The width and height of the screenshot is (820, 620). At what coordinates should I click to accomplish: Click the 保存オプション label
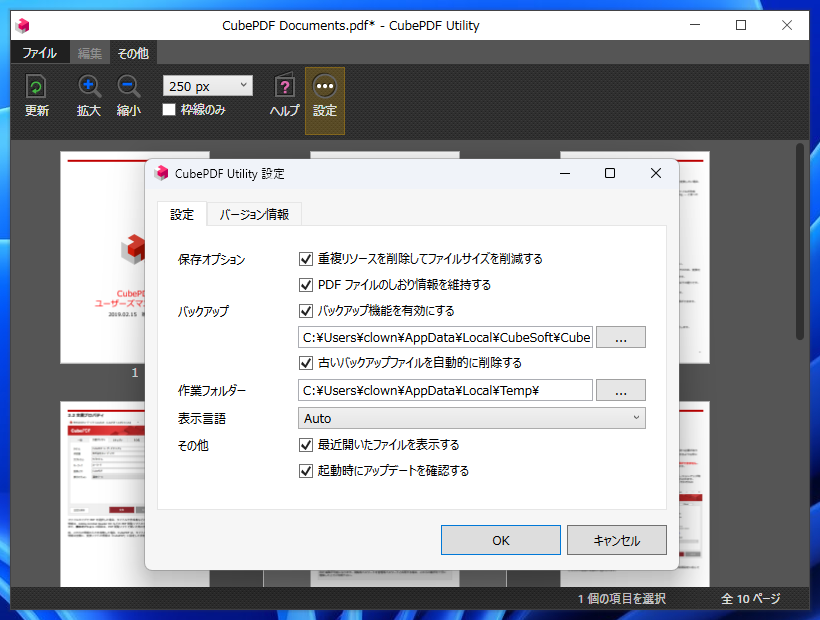coord(211,259)
